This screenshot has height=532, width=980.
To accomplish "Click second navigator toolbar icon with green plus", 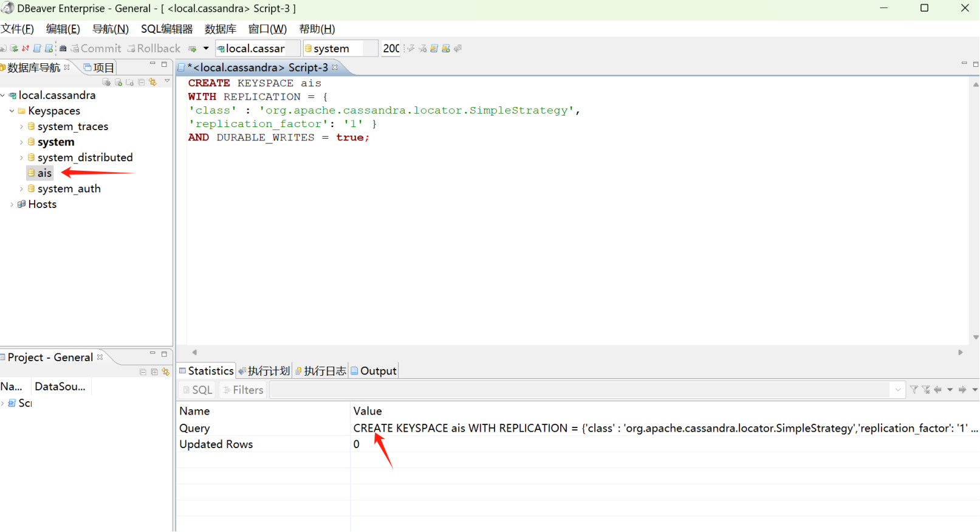I will pyautogui.click(x=118, y=82).
